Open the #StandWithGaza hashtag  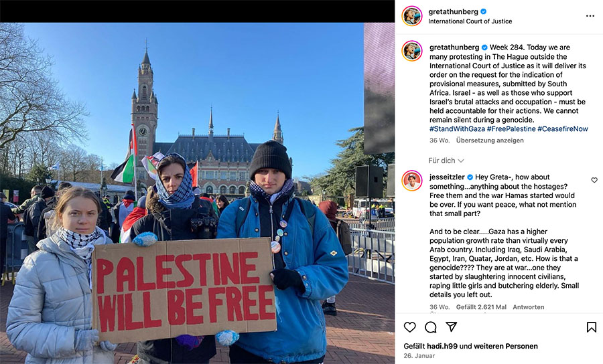point(457,129)
